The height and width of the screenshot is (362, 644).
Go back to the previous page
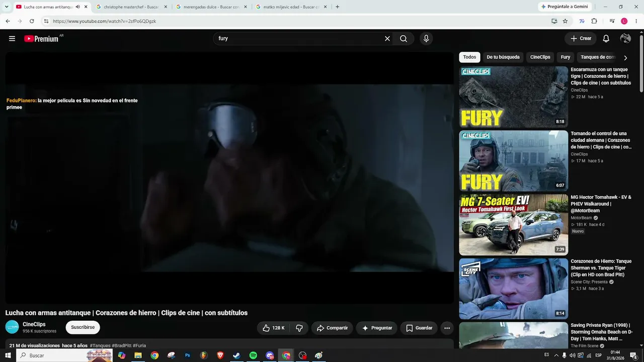pos(8,21)
